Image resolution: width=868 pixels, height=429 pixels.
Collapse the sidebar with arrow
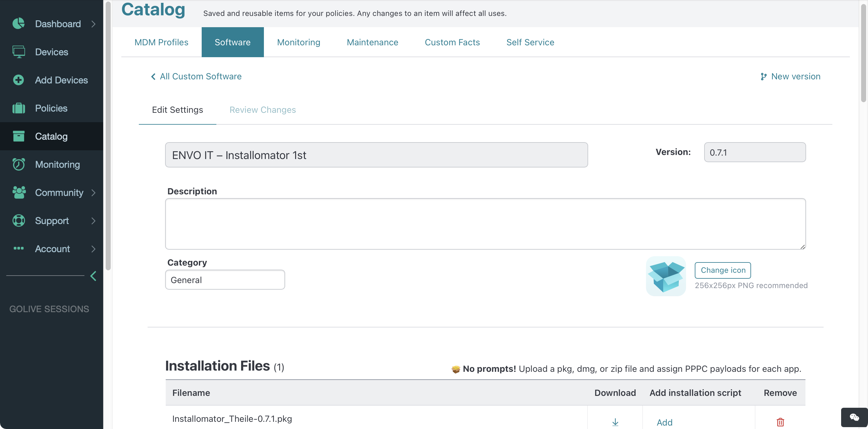(x=93, y=276)
